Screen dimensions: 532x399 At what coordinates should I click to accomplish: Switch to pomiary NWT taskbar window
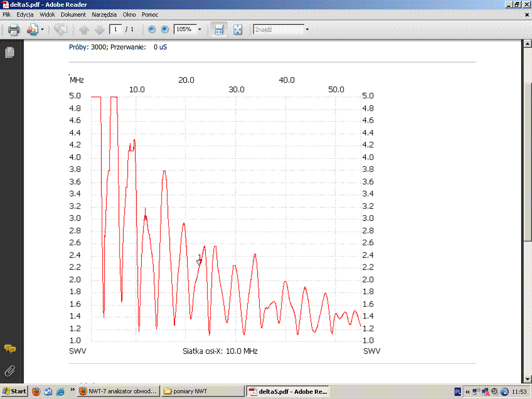point(203,391)
